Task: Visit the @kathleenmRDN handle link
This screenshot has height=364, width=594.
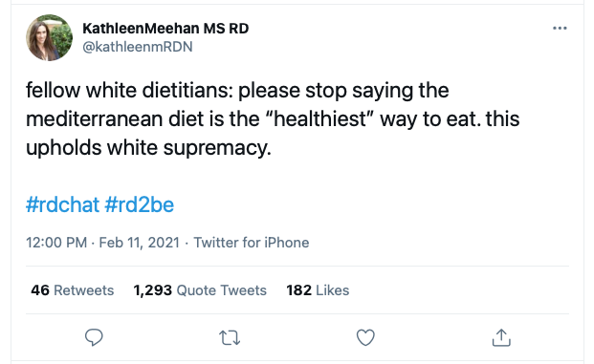Action: tap(138, 47)
